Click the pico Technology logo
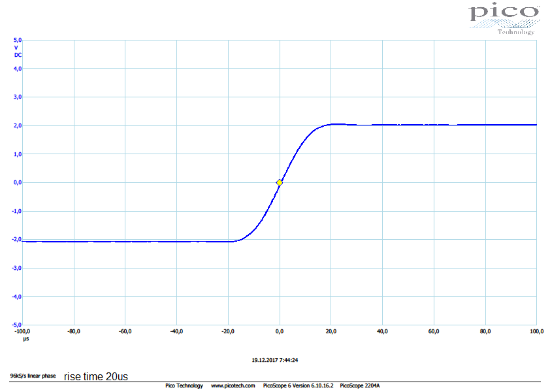The width and height of the screenshot is (550, 392). [504, 18]
